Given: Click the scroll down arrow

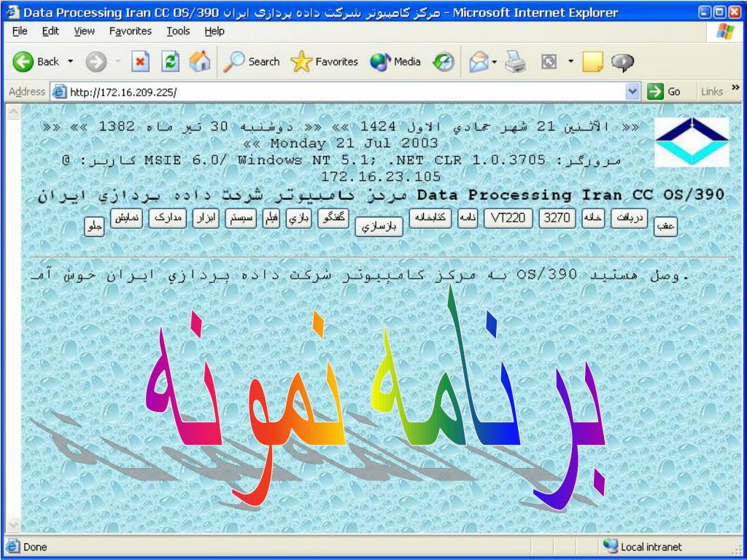Looking at the screenshot, I should click(13, 525).
